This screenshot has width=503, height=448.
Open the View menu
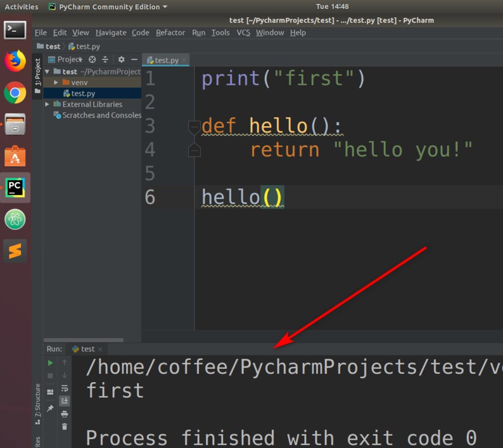[x=80, y=33]
